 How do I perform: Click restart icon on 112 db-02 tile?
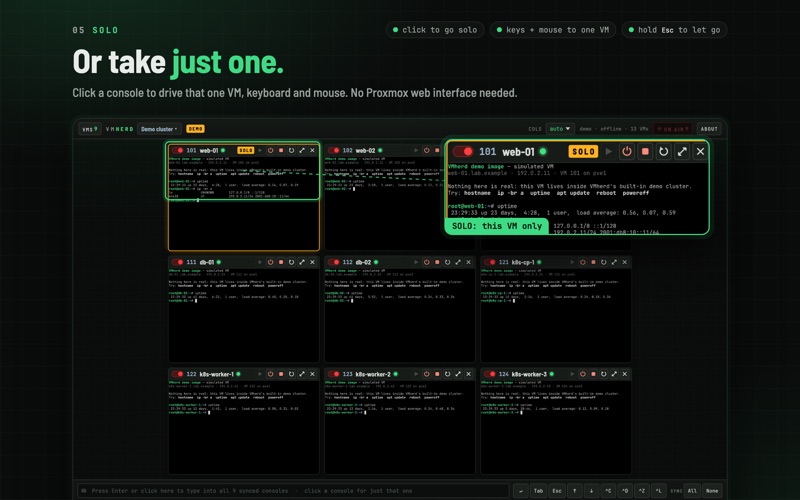click(x=447, y=262)
